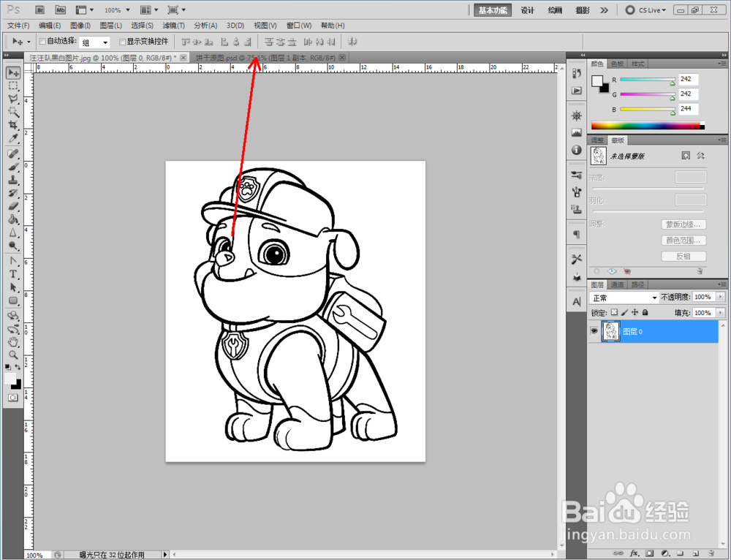The height and width of the screenshot is (560, 731).
Task: Toggle lock position
Action: click(635, 312)
